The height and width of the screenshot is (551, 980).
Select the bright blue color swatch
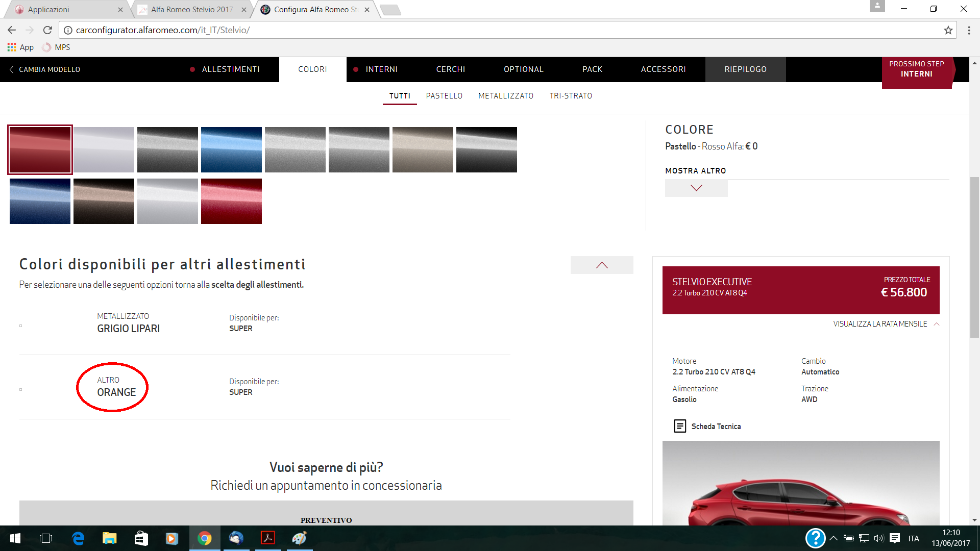tap(231, 149)
